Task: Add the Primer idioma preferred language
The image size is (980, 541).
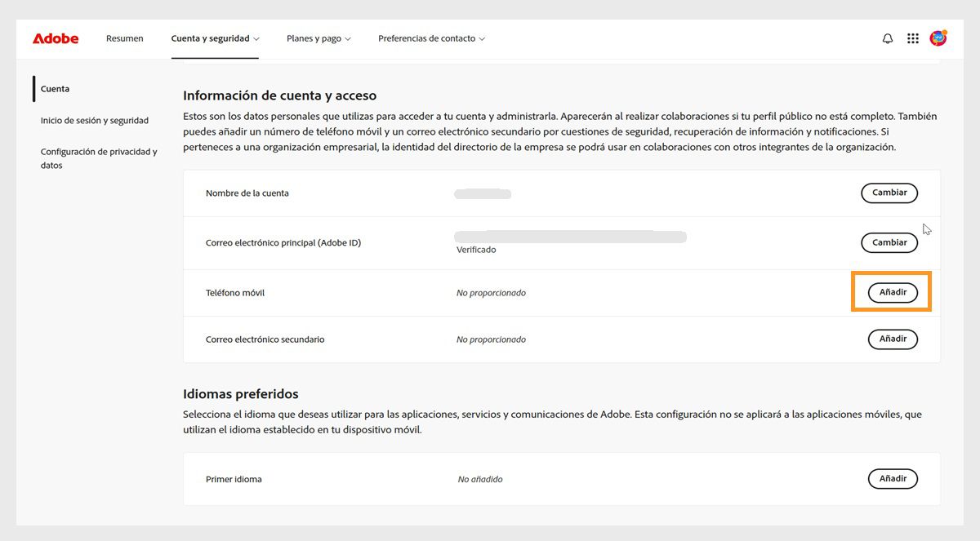Action: pos(893,478)
